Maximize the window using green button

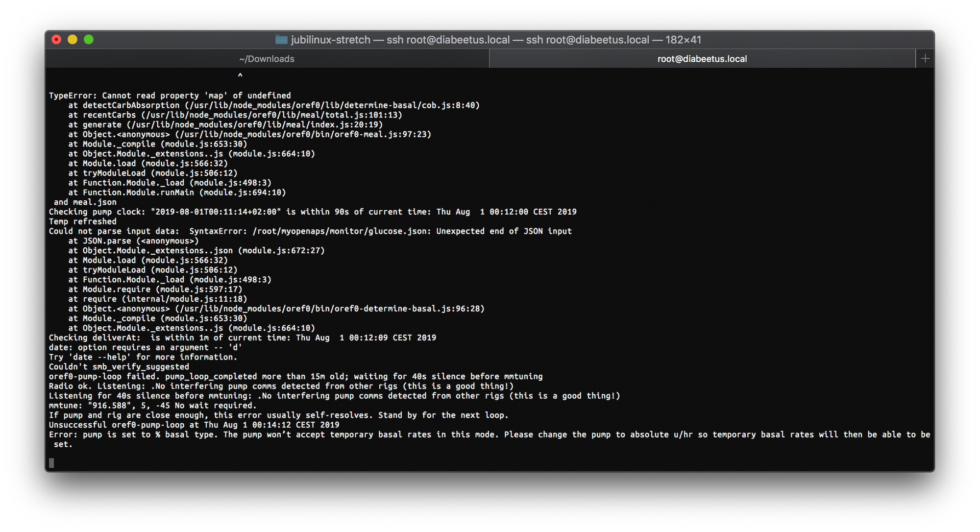pos(89,40)
